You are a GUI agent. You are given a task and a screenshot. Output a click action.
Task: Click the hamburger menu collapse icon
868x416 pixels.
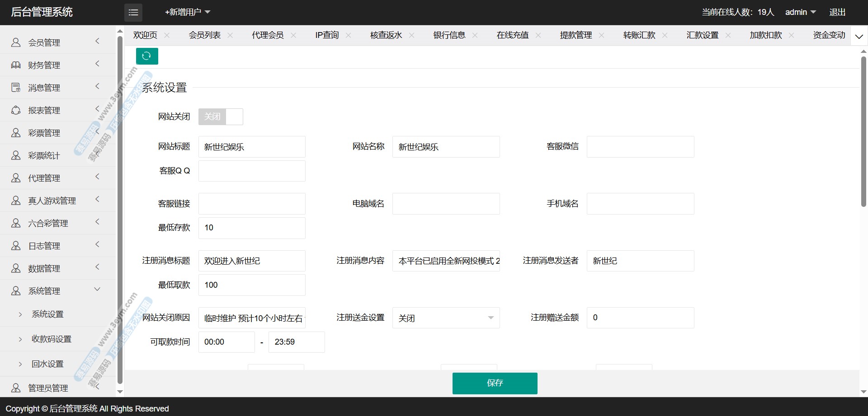coord(133,12)
